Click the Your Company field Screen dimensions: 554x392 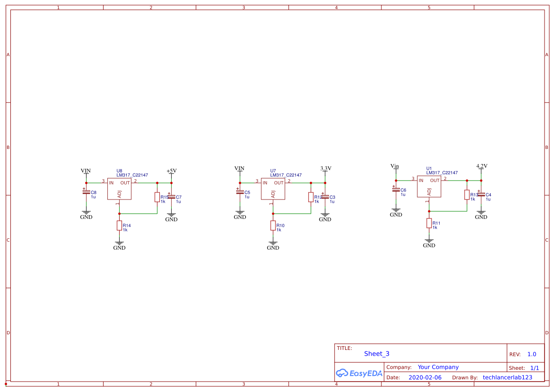tap(438, 367)
